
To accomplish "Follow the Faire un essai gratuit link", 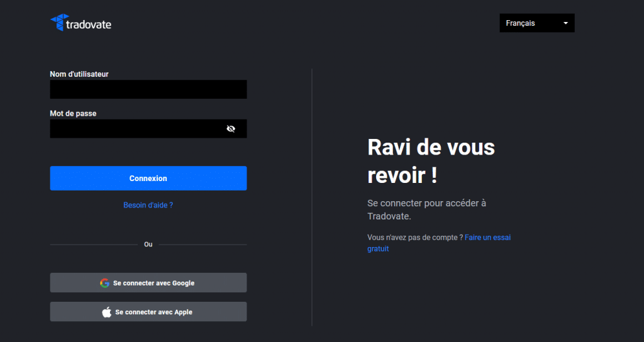I will click(487, 238).
